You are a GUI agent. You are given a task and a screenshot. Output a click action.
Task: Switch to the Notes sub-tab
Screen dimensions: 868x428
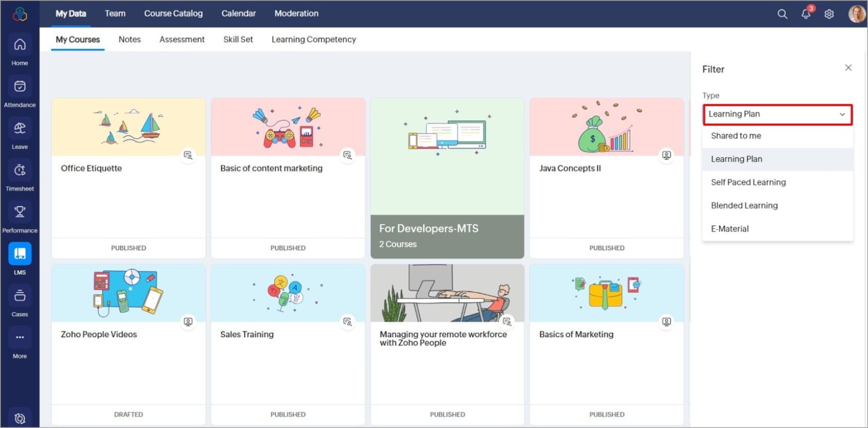[130, 40]
